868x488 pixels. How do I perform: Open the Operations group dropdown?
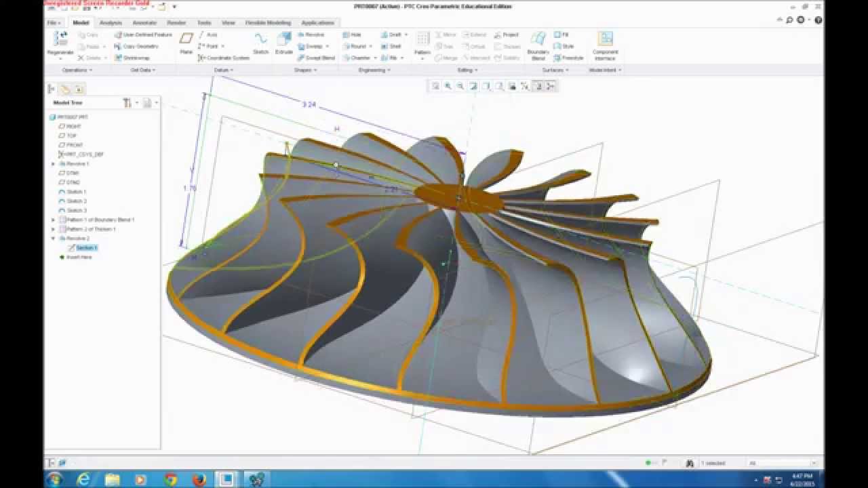click(76, 70)
